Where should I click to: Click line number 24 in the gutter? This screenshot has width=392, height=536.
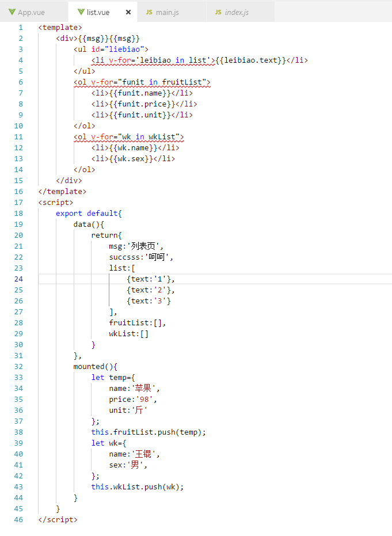[18, 279]
